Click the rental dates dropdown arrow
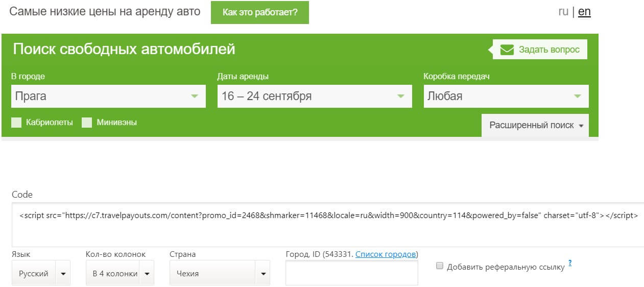Screen dimensions: 644x287 401,96
